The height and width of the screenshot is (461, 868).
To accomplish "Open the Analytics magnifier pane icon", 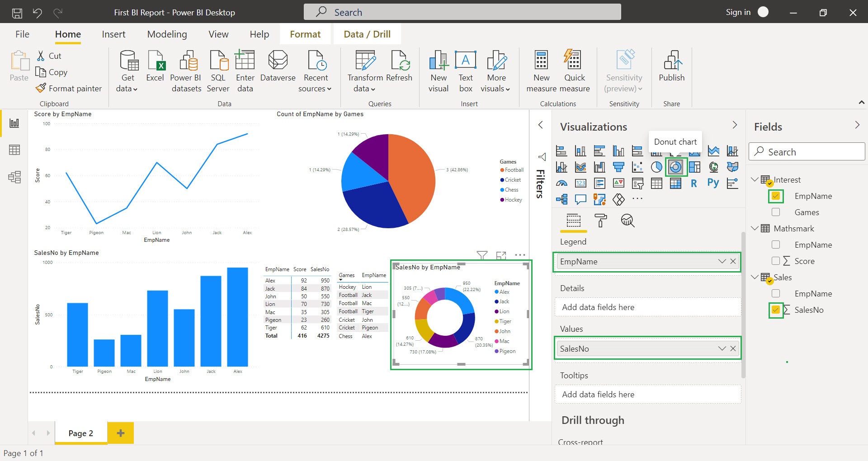I will 627,221.
